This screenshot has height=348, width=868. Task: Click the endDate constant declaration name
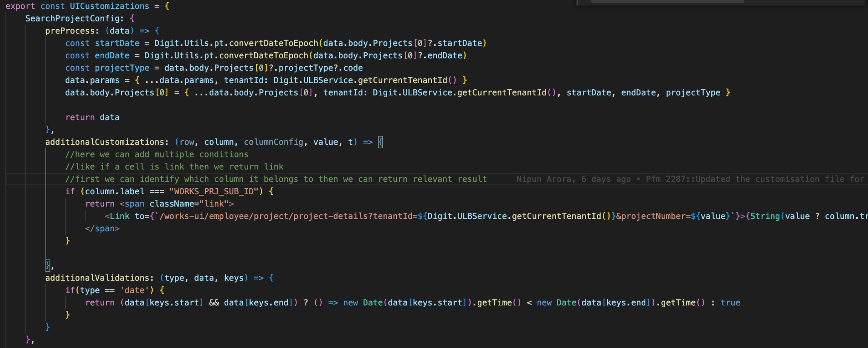click(112, 56)
